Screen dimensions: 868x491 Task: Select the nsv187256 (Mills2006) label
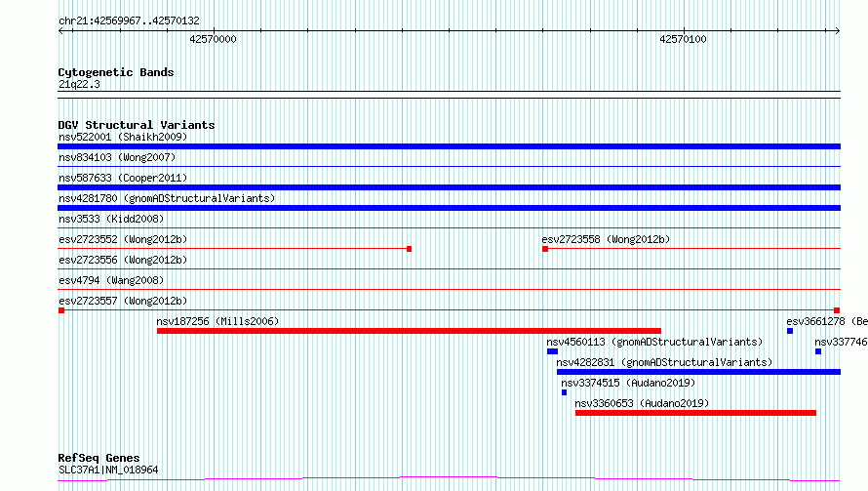pos(217,321)
